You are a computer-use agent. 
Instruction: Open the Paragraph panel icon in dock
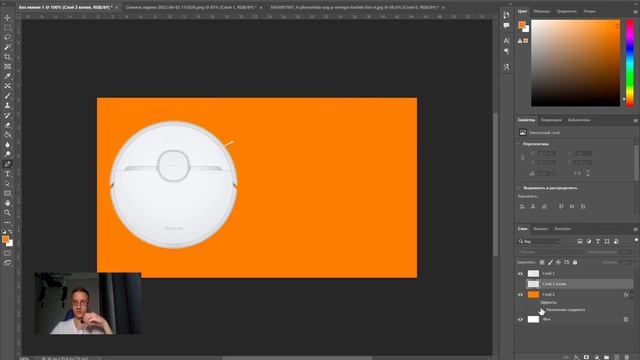pos(507,51)
